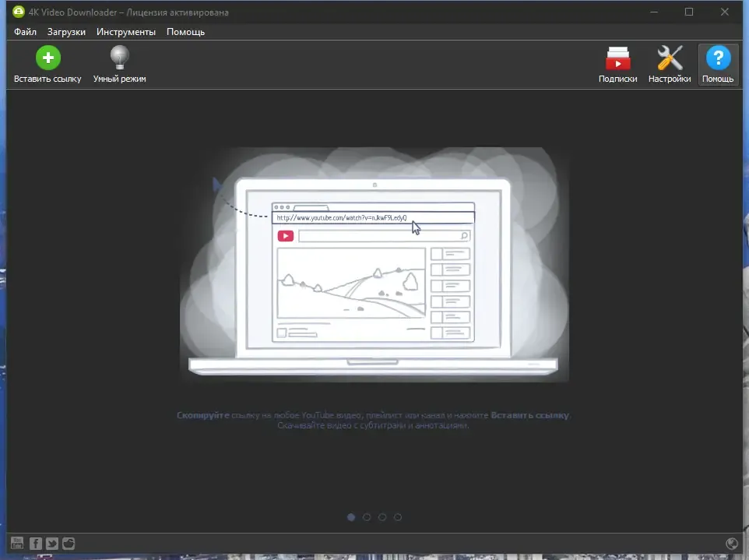The width and height of the screenshot is (749, 560).
Task: Select the third slide indicator dot
Action: coord(382,517)
